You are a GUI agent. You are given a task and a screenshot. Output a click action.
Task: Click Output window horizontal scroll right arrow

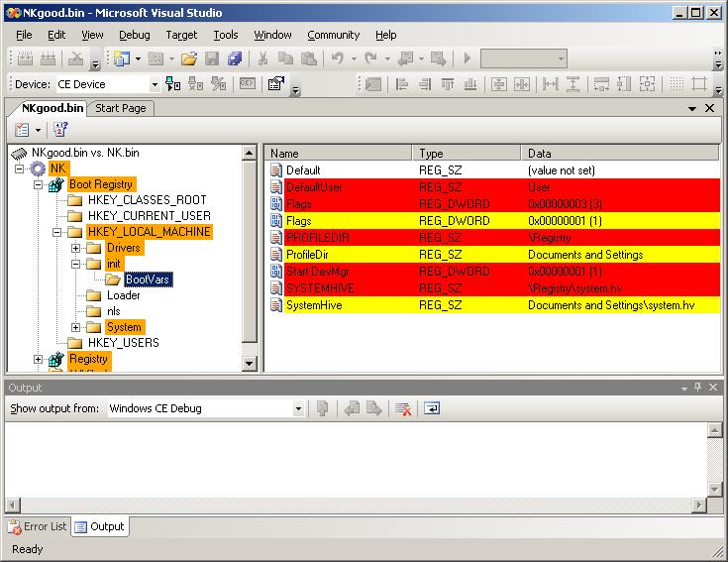[x=698, y=505]
